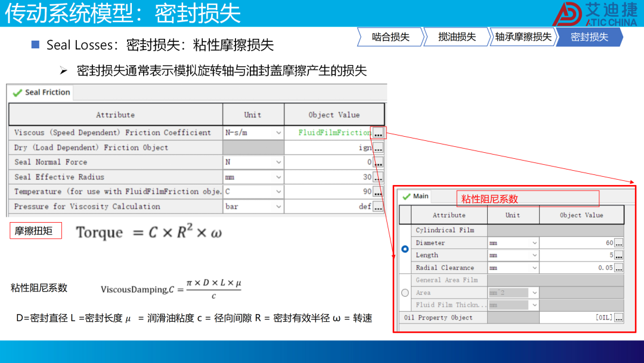Select the Main tab in oil film panel
Image resolution: width=644 pixels, height=363 pixels.
[x=416, y=196]
